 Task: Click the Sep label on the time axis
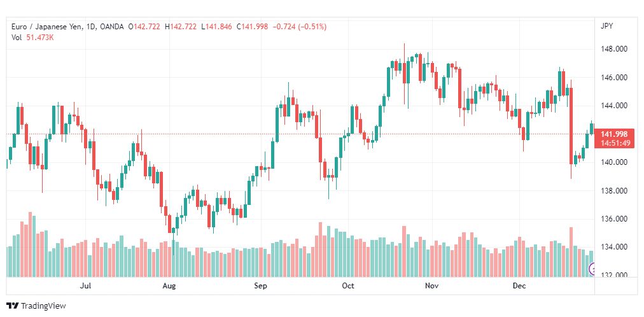tap(260, 286)
